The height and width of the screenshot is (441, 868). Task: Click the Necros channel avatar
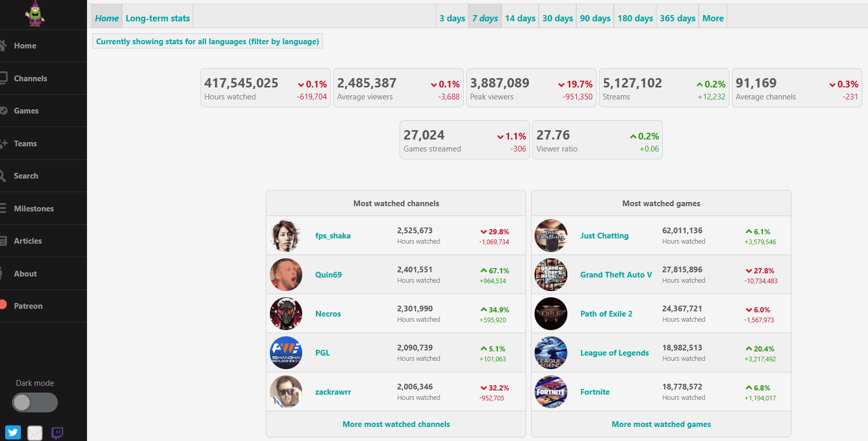click(286, 313)
